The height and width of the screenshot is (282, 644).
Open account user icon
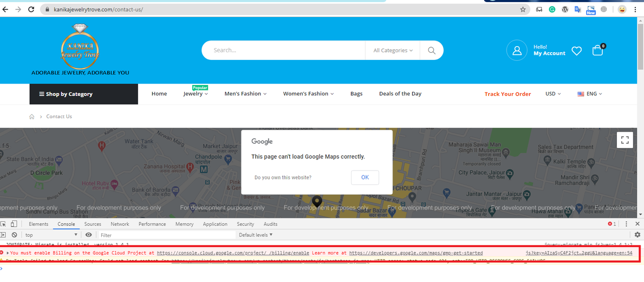click(517, 50)
